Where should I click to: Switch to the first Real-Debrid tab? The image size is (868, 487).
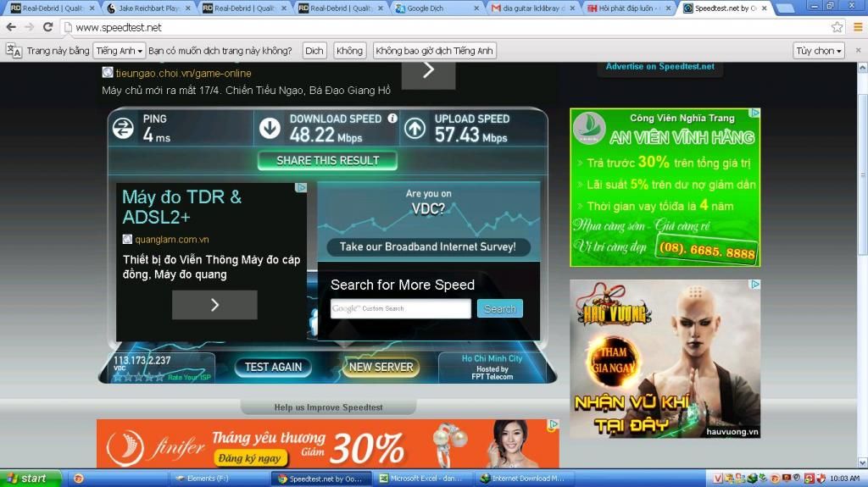[52, 8]
